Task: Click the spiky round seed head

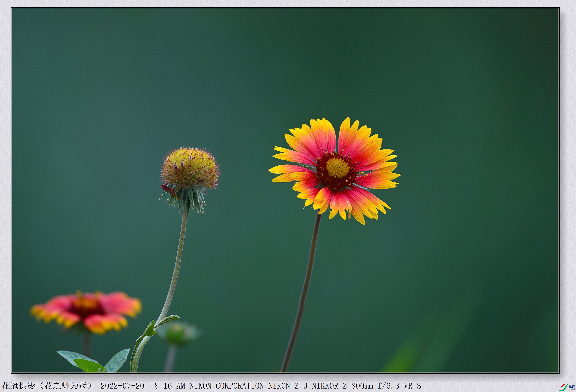Action: pyautogui.click(x=190, y=168)
